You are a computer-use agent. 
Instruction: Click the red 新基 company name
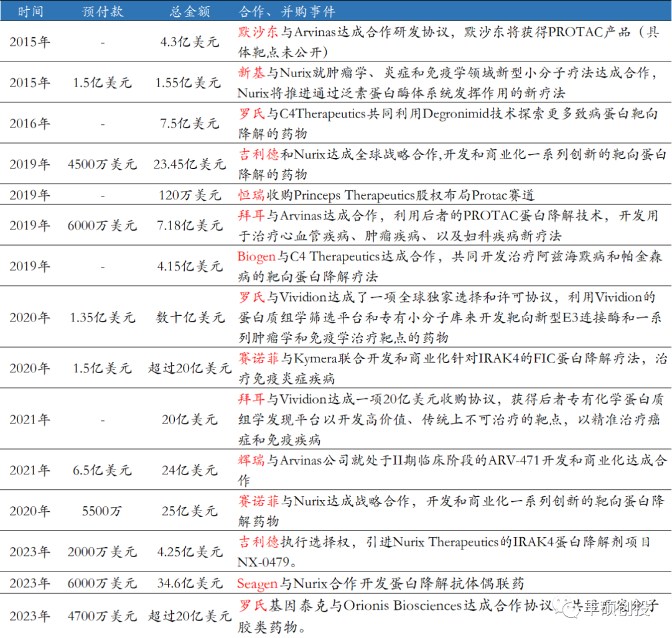[251, 73]
